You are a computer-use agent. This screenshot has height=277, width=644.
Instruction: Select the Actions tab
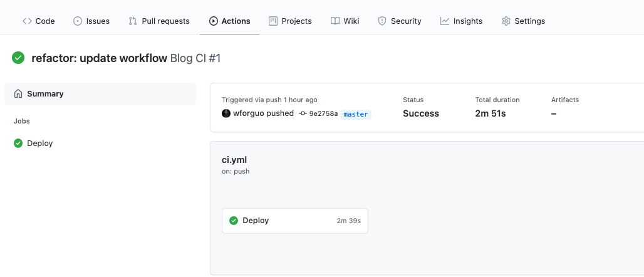[230, 21]
